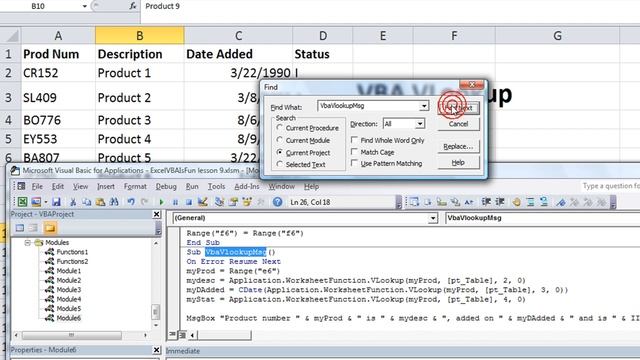Click Cancel in the Find dialog
Image resolution: width=640 pixels, height=360 pixels.
pos(458,124)
